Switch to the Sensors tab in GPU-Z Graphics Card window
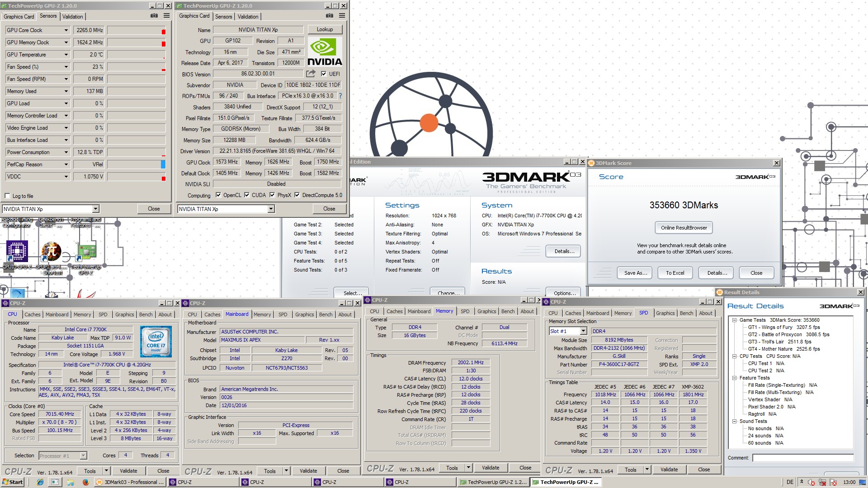This screenshot has height=488, width=868. pos(224,17)
